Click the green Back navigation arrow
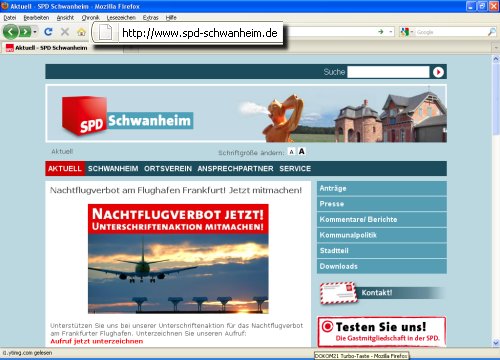Viewport: 500px width, 360px height. coord(11,32)
